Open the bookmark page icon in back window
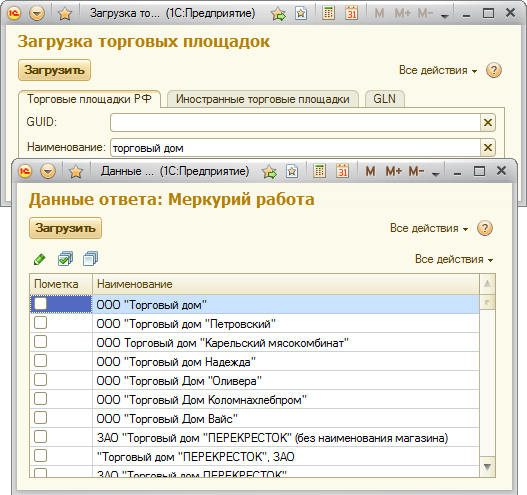 pyautogui.click(x=301, y=13)
